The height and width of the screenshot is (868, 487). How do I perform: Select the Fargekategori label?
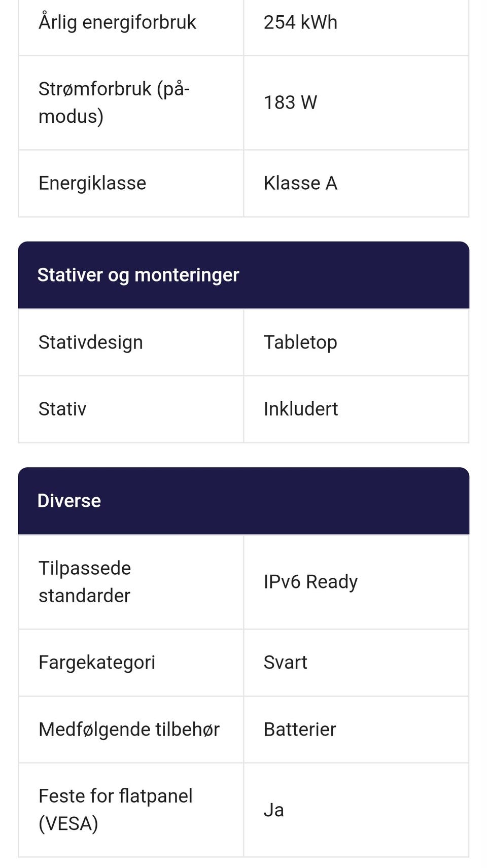tap(97, 663)
